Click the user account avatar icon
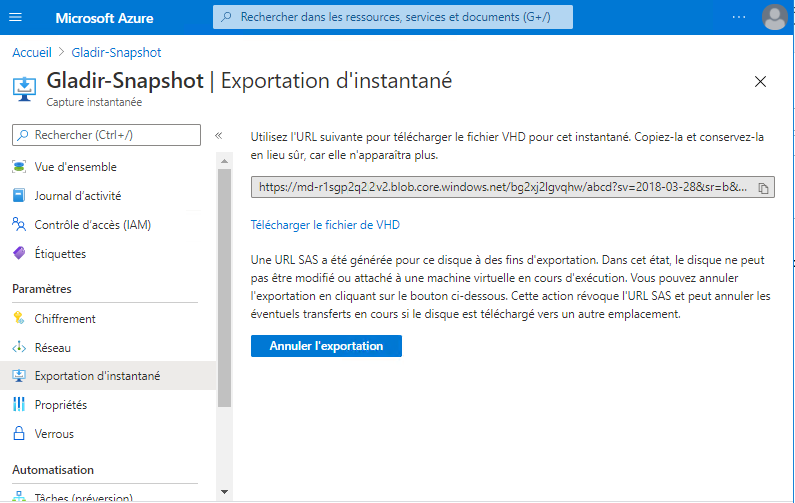Screen dimensions: 795x503 tap(774, 17)
